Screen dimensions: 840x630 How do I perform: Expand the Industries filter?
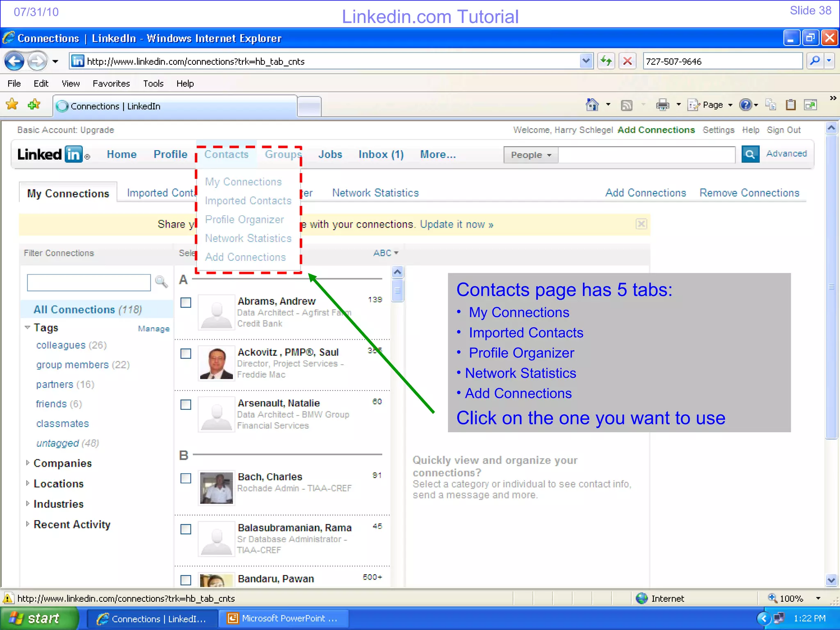click(x=27, y=503)
